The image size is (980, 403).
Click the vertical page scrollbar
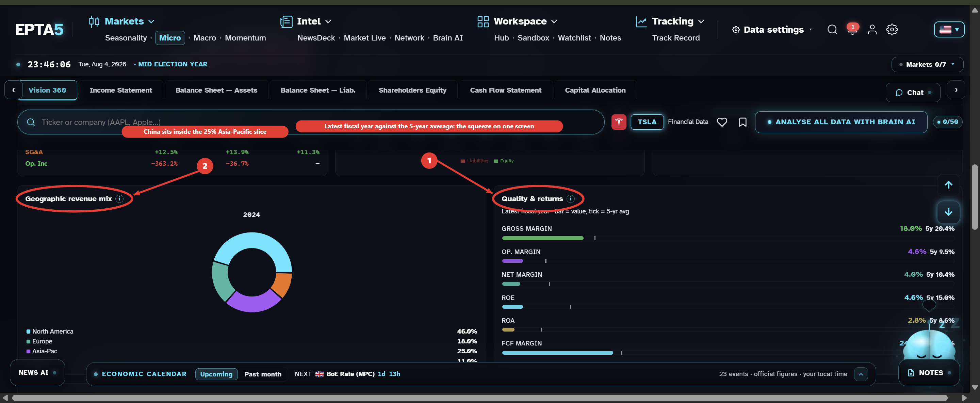[x=974, y=197]
